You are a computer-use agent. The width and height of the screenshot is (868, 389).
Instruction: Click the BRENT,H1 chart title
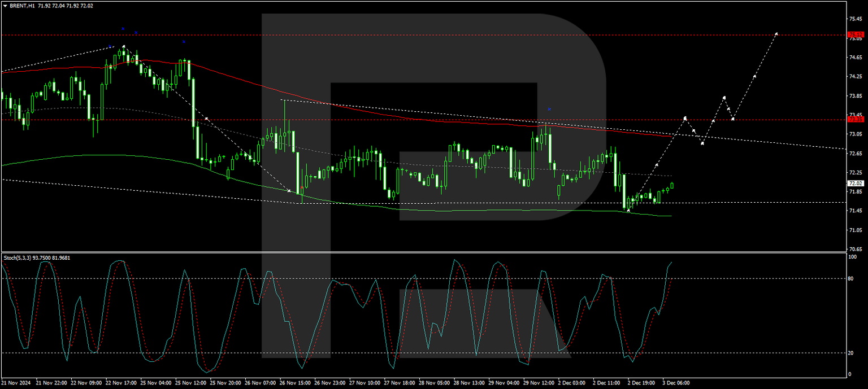[x=23, y=5]
